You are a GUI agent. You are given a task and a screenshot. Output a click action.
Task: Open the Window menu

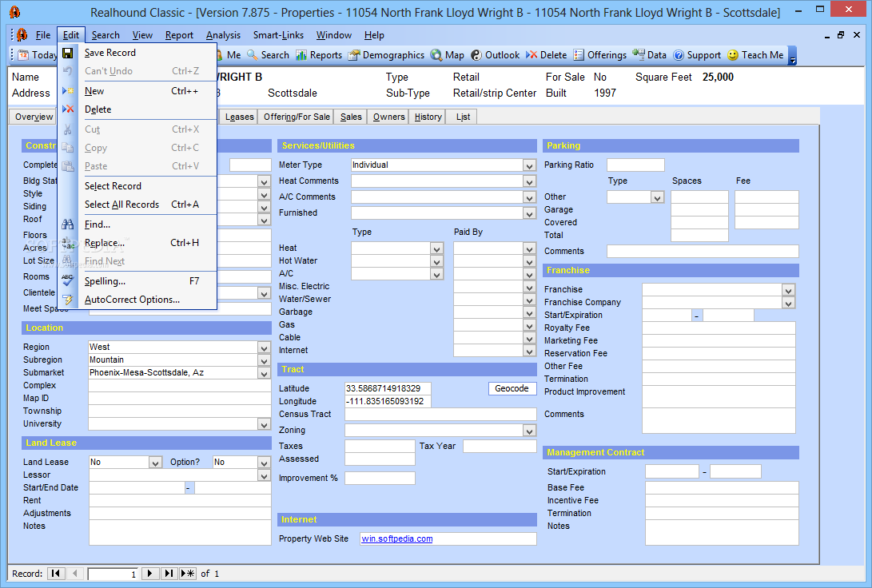click(333, 35)
